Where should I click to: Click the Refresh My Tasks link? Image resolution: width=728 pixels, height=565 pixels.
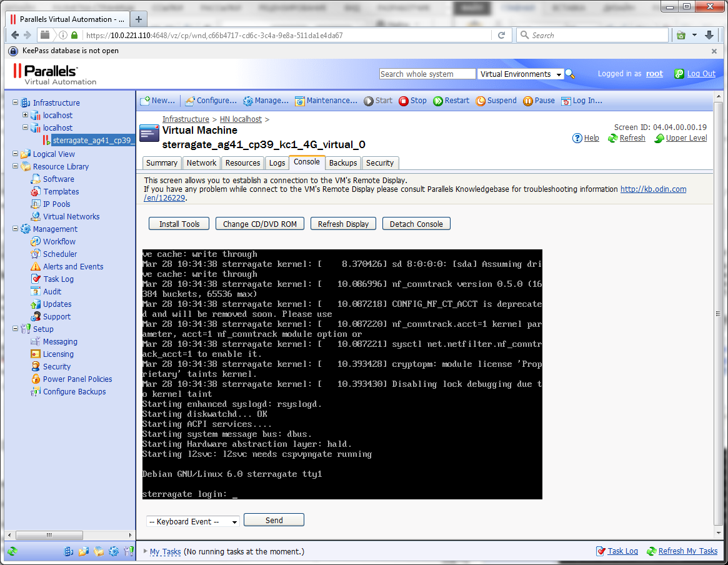687,551
